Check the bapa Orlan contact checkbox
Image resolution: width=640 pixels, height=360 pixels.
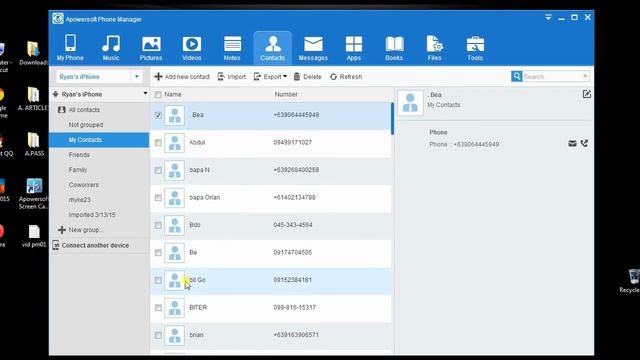158,198
